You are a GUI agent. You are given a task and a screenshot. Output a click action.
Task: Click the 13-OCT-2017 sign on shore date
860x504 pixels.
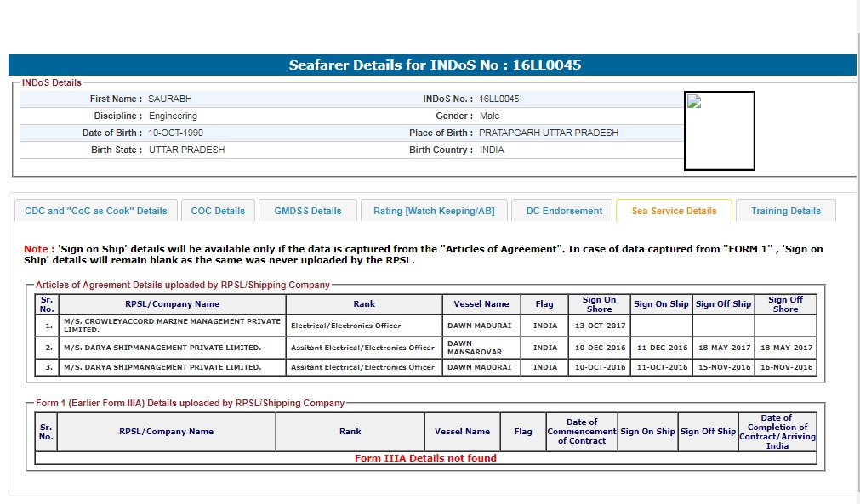click(x=599, y=326)
